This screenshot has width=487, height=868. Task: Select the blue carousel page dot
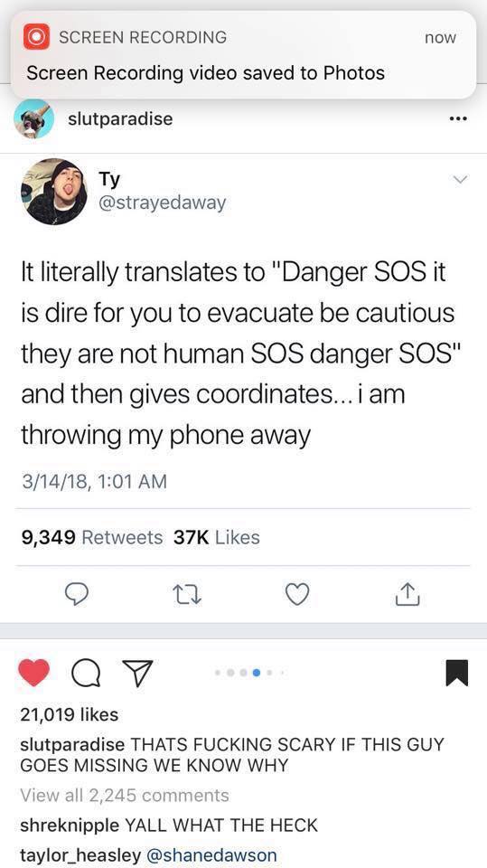pyautogui.click(x=256, y=673)
